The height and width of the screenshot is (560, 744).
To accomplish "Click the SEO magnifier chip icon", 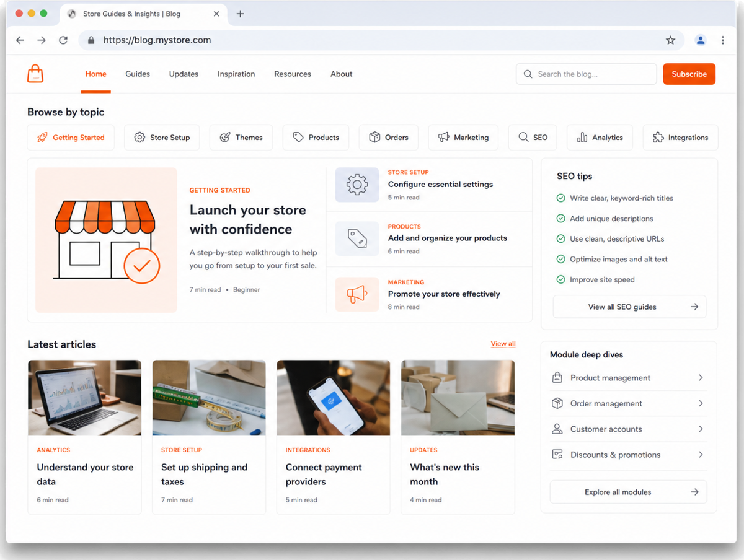I will (x=523, y=138).
